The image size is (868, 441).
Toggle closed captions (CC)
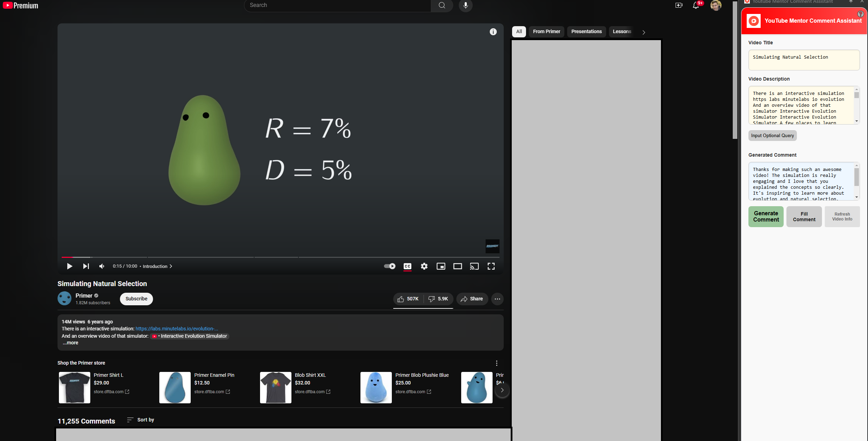(407, 266)
